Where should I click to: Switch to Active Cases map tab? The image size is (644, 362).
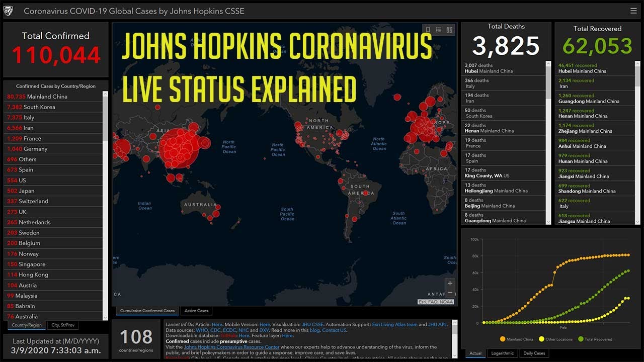click(196, 311)
